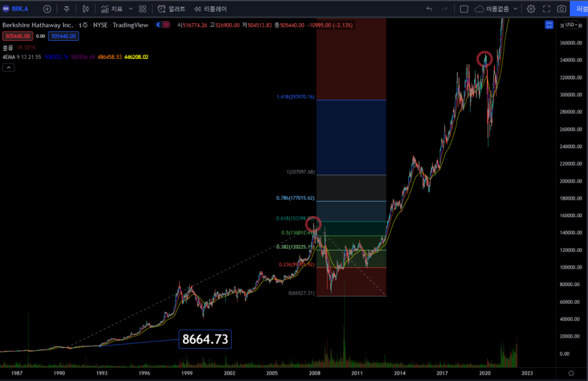
Task: Click the 2020 label on the time axis
Action: (x=485, y=373)
